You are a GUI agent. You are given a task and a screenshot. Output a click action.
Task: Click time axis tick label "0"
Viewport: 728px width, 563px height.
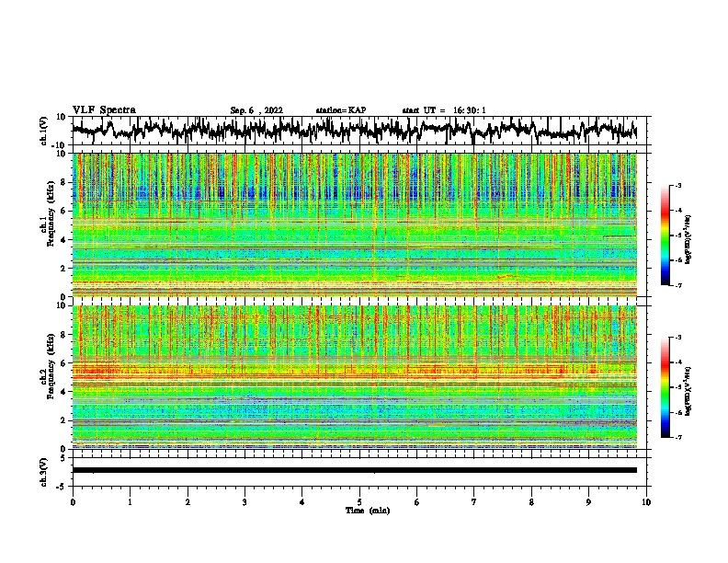coord(73,502)
